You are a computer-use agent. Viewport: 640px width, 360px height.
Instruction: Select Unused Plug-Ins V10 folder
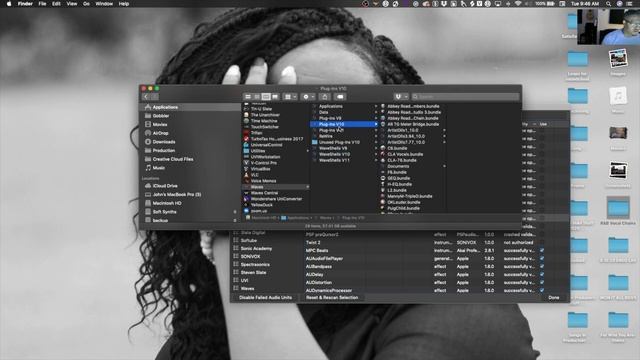tap(339, 142)
